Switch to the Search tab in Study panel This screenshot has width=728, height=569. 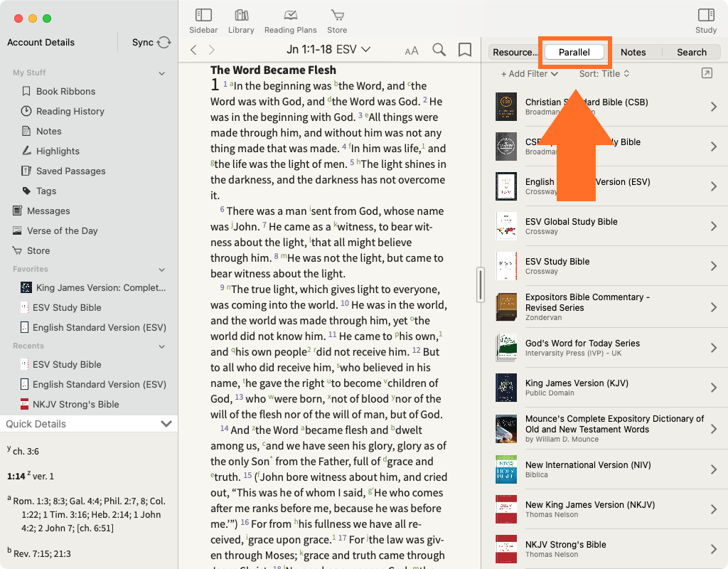(x=691, y=52)
